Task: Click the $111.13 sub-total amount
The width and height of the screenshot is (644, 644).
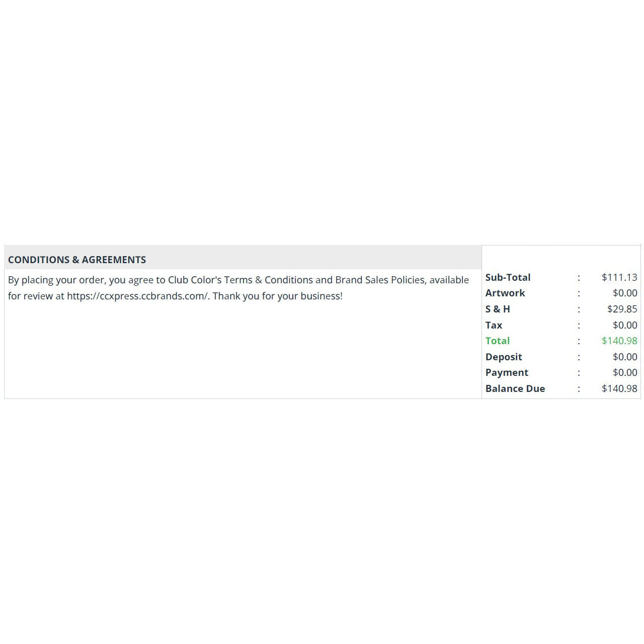Action: 619,277
